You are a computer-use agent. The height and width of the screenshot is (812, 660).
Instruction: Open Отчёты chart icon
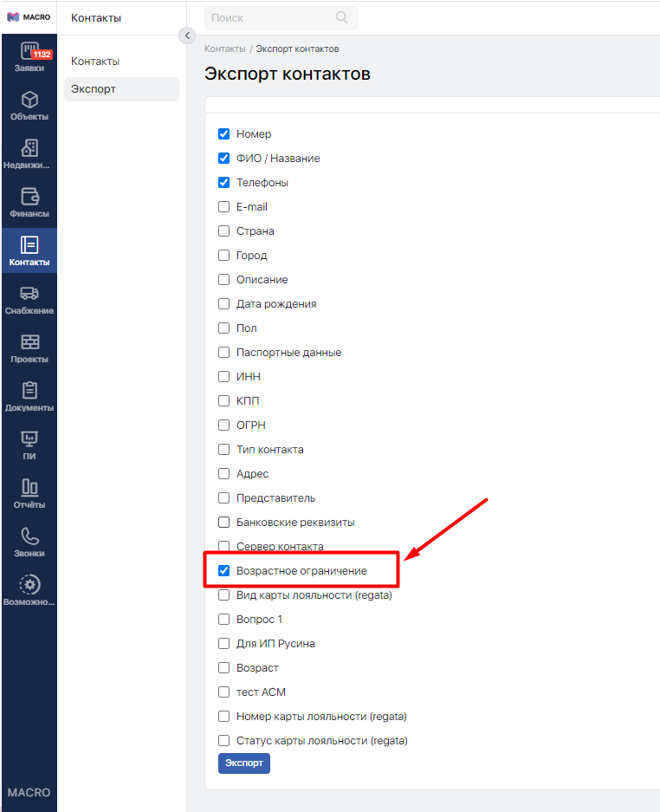coord(29,488)
